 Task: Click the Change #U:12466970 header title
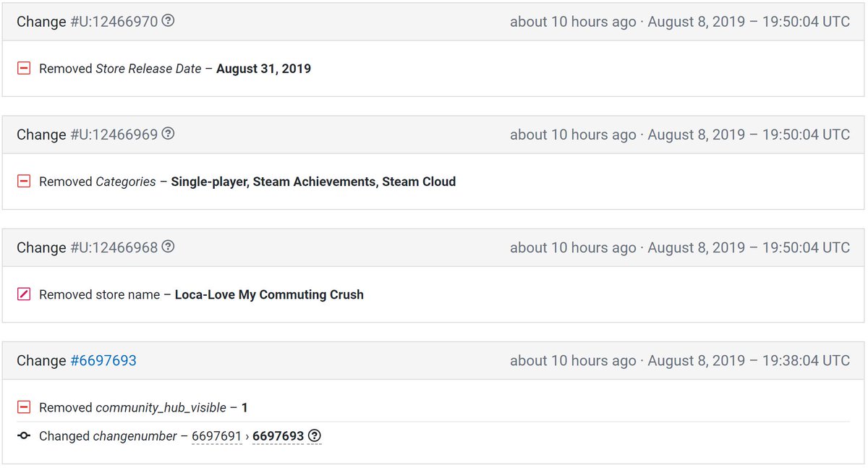[87, 22]
